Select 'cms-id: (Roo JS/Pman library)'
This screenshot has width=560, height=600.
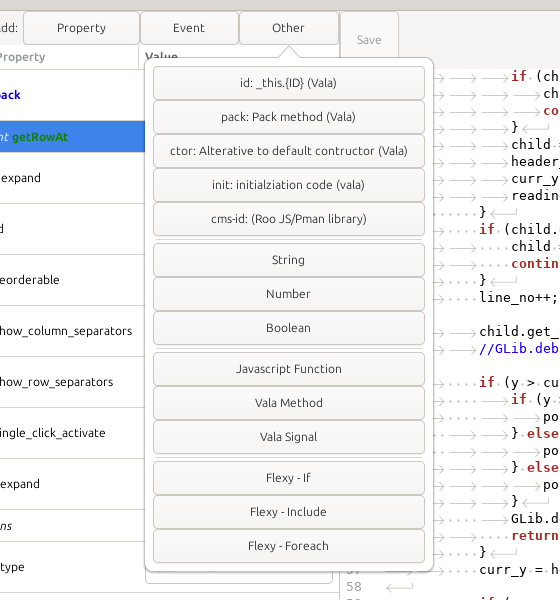click(x=289, y=219)
